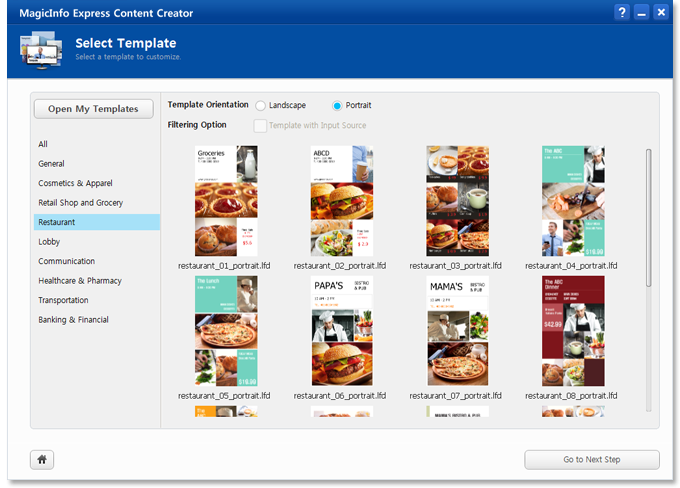Click the template list vertical scrollbar

649,218
